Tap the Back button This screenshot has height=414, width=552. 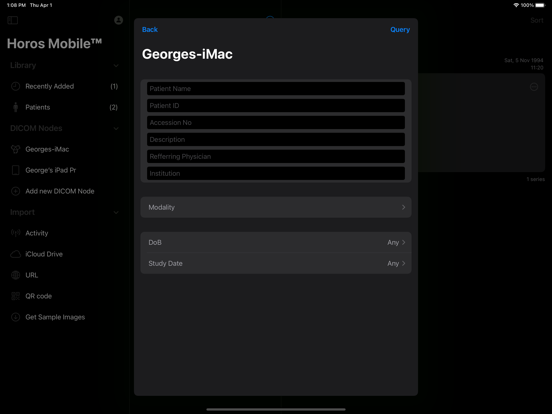pos(150,30)
